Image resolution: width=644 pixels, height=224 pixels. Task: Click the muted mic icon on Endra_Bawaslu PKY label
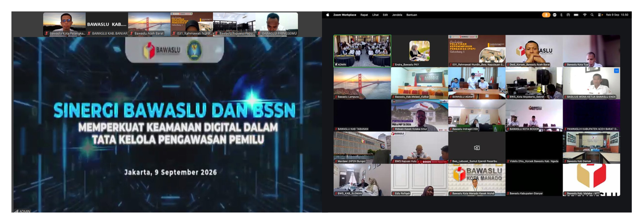(393, 65)
